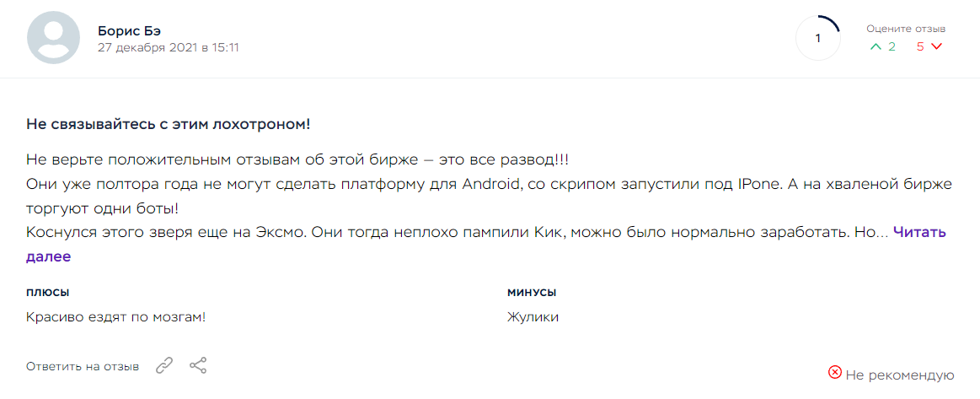
Task: Click the 'Минусы' heading
Action: click(532, 293)
